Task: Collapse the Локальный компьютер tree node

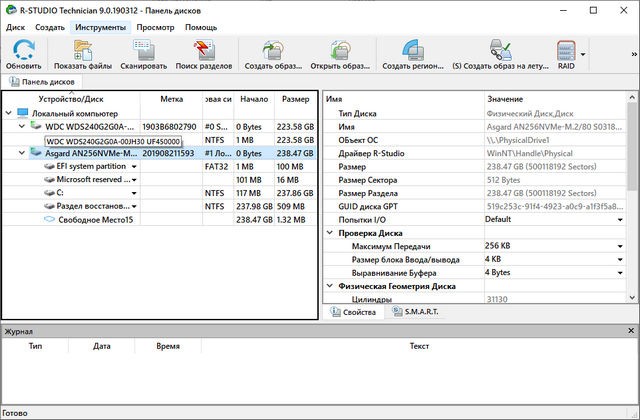Action: 9,114
